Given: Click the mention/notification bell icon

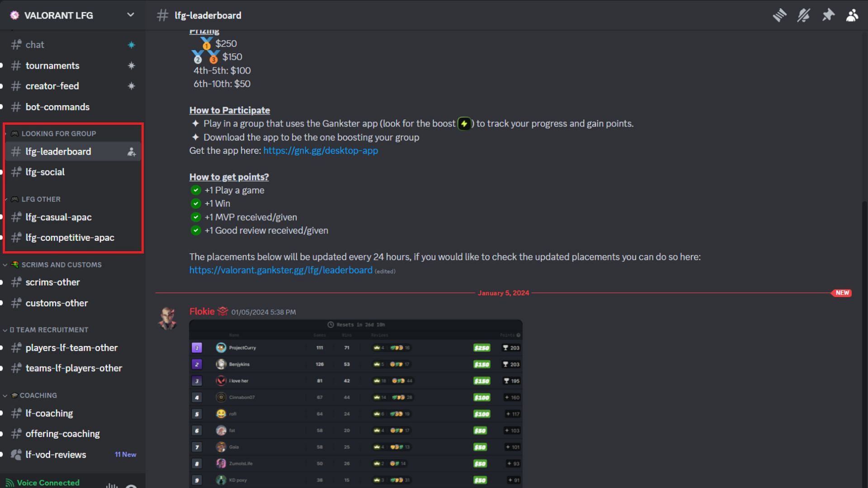Looking at the screenshot, I should [804, 15].
